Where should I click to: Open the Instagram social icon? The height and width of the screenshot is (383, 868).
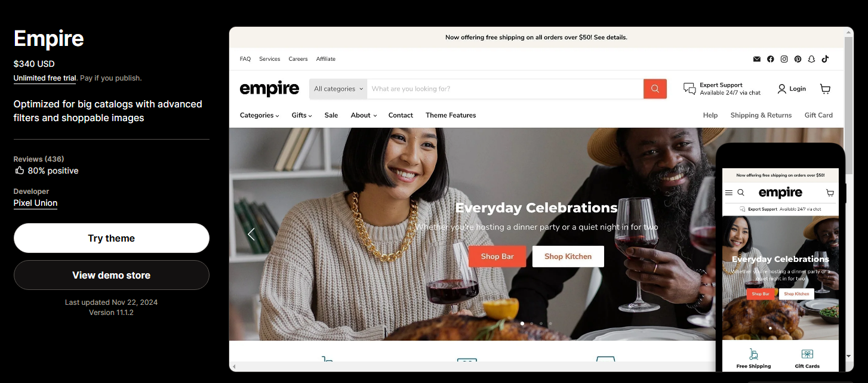(784, 59)
